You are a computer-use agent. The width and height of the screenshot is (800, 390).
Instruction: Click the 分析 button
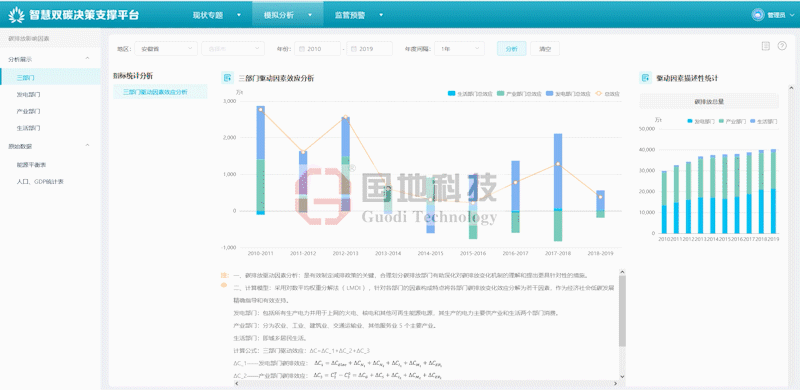point(511,49)
